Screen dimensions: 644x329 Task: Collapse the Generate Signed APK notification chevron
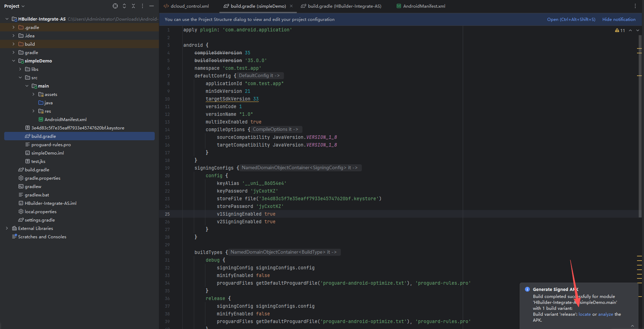(x=632, y=326)
